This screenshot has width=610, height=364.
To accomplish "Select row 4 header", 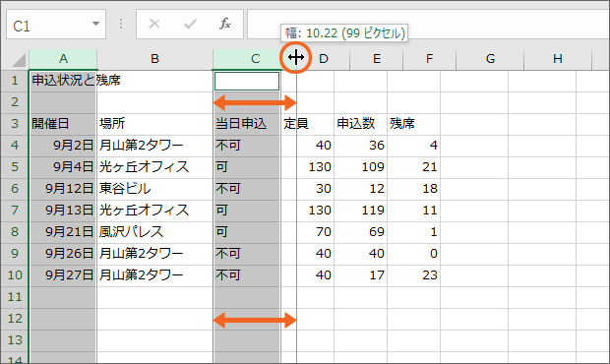I will (15, 146).
